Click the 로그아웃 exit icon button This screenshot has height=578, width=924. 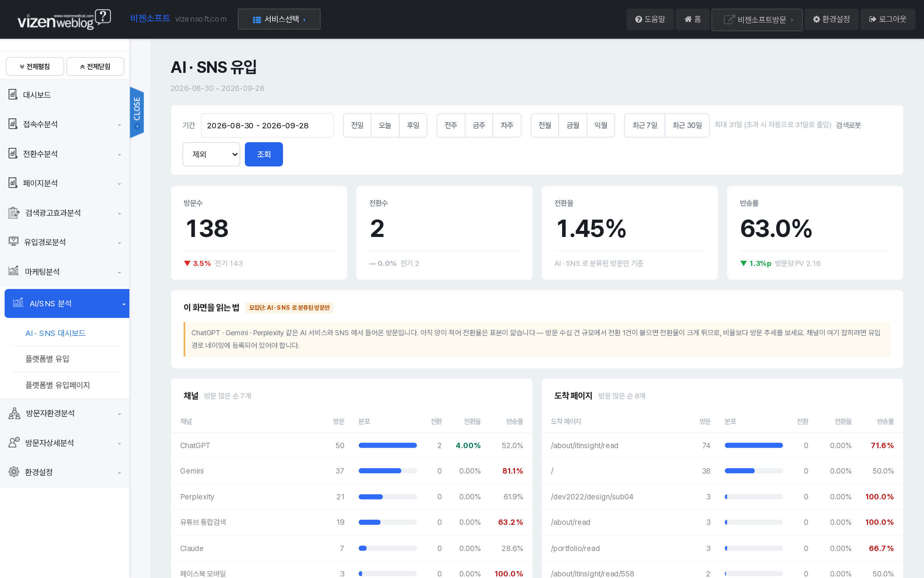[x=888, y=19]
